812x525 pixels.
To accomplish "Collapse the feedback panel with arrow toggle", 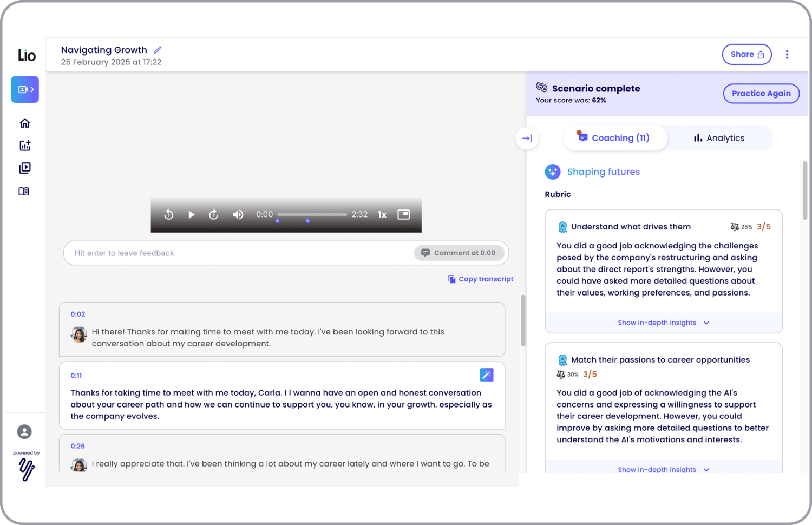I will [527, 139].
